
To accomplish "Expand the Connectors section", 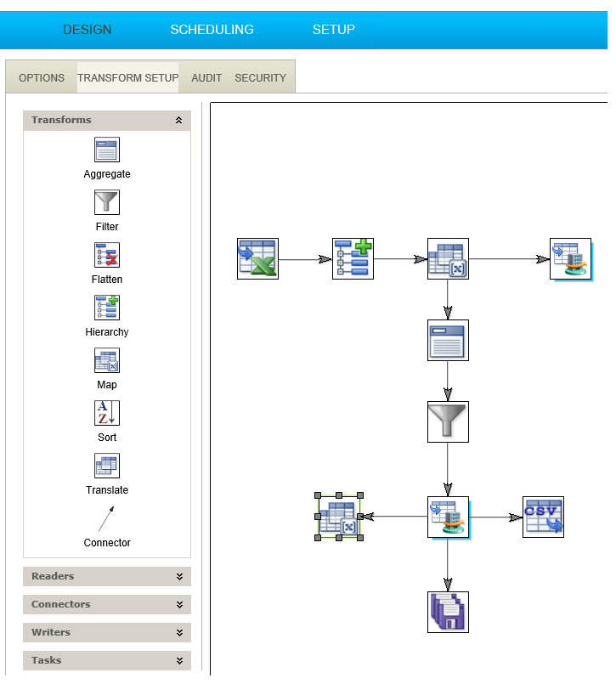I will coord(178,605).
